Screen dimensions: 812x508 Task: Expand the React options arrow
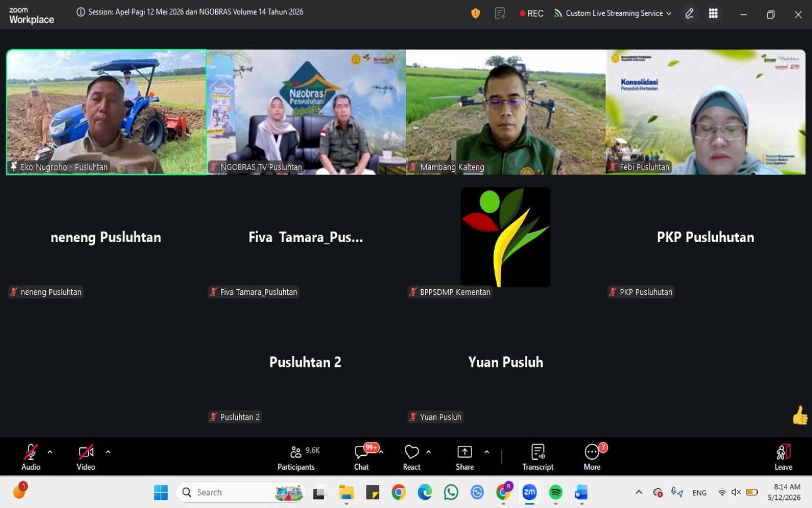pos(429,452)
